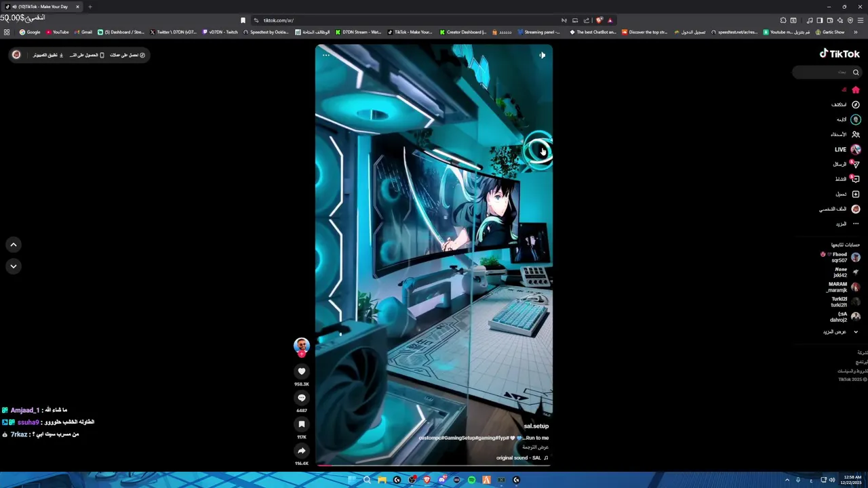Open Brave wallet icon in toolbar
The width and height of the screenshot is (868, 488).
coord(829,20)
